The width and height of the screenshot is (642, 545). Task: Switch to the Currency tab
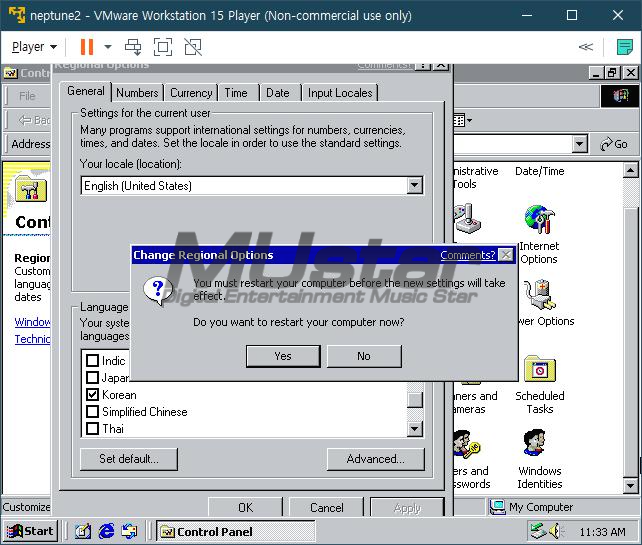[x=191, y=93]
